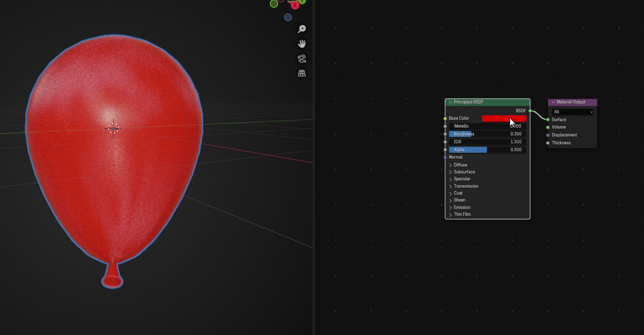Click the yellow Base Color input socket

point(445,118)
